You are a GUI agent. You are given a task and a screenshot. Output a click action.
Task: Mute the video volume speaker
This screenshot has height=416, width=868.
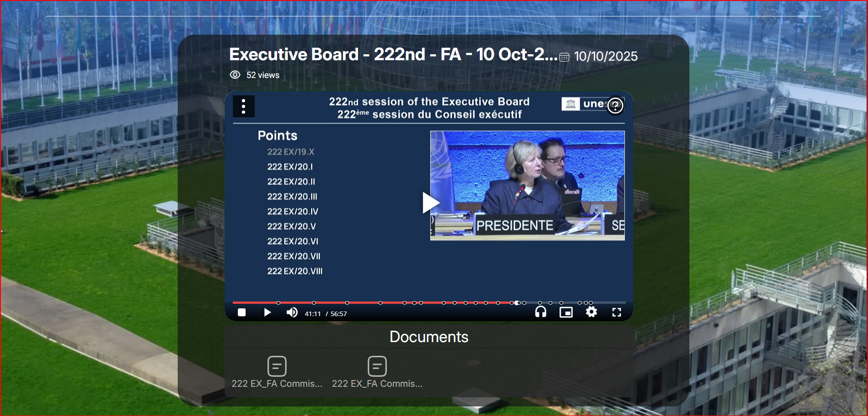pos(292,312)
